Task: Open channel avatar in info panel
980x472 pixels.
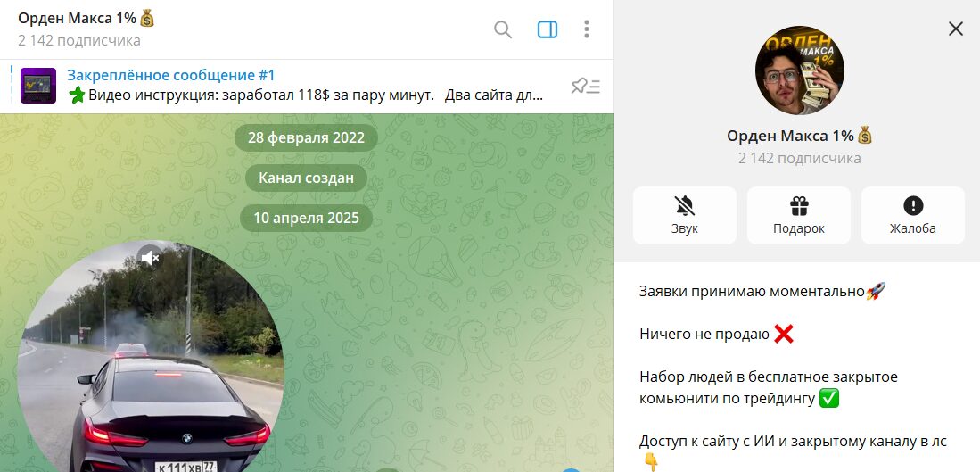Action: [799, 70]
